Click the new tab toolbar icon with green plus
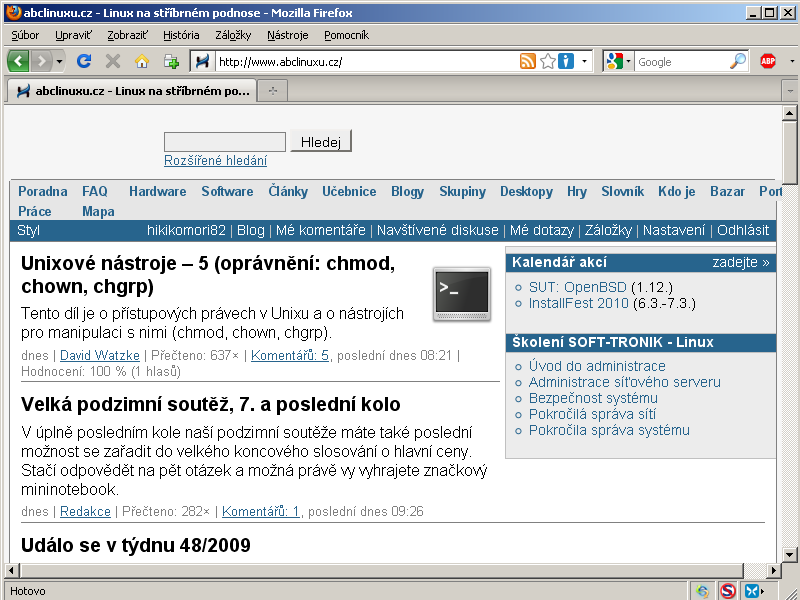800x600 pixels. 171,62
